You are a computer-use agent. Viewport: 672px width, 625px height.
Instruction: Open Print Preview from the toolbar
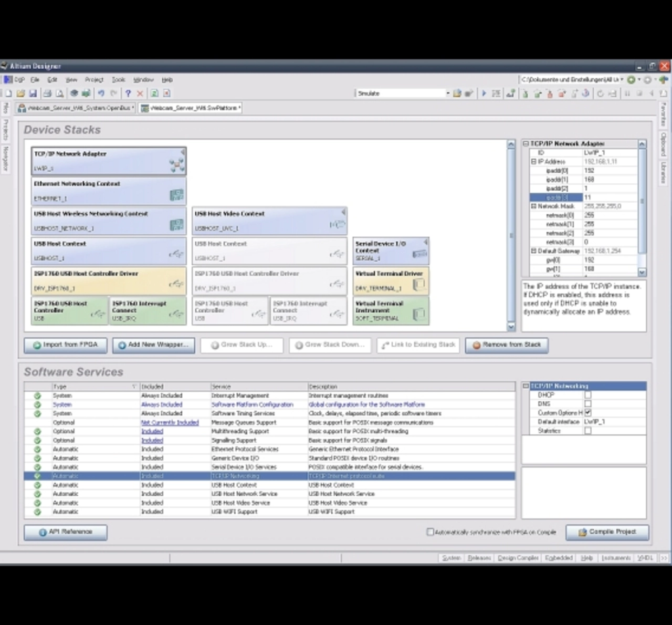point(59,93)
